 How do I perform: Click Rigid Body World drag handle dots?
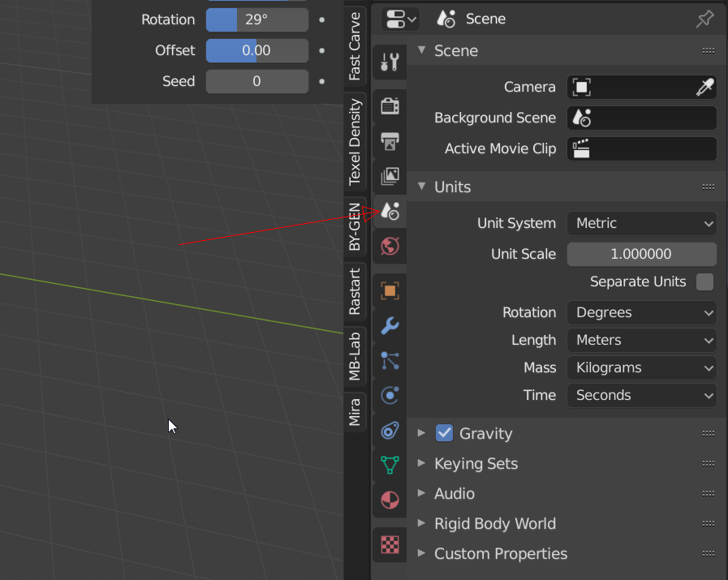pyautogui.click(x=708, y=524)
